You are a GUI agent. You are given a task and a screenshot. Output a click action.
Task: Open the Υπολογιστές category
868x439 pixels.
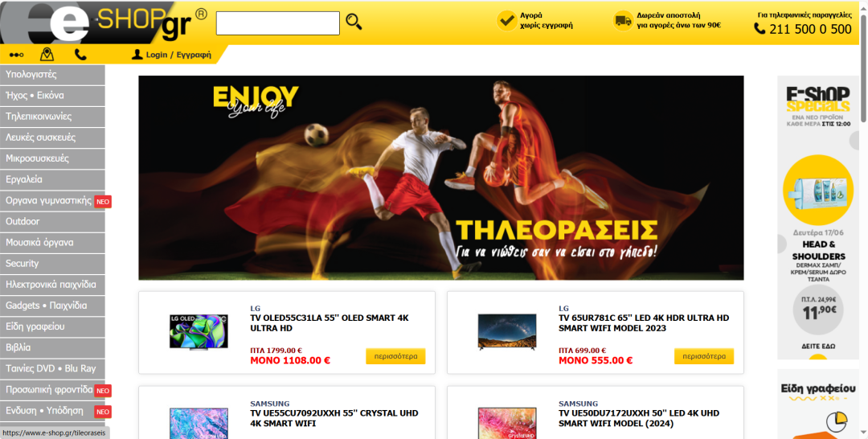[52, 75]
